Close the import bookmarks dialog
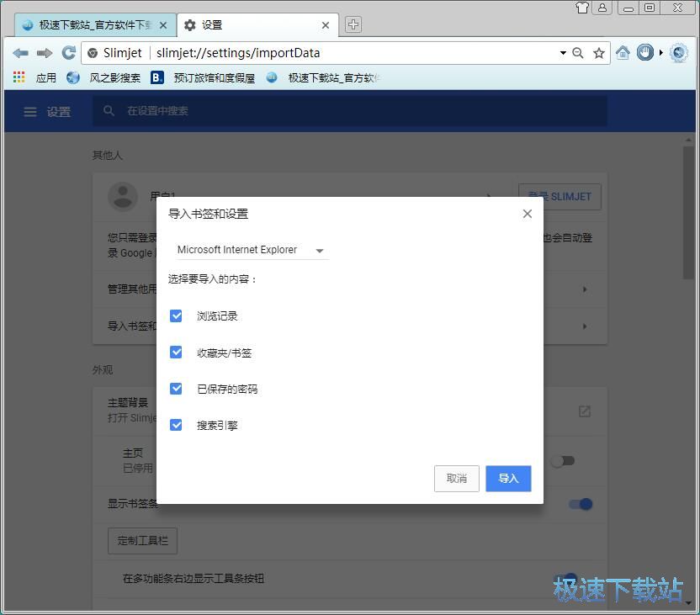The height and width of the screenshot is (615, 700). (528, 214)
